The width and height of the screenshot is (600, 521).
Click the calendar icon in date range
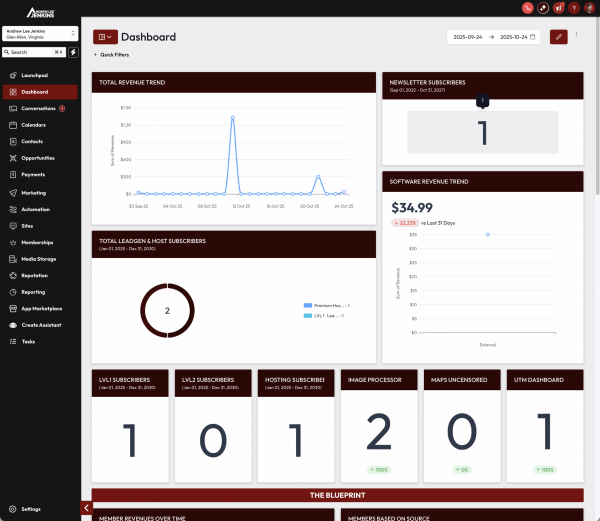pyautogui.click(x=533, y=37)
